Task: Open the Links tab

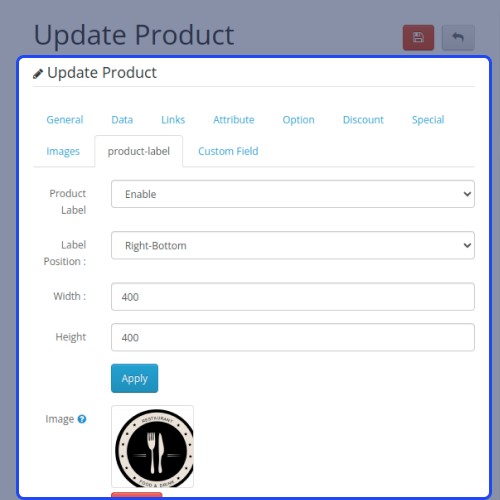Action: pyautogui.click(x=173, y=120)
